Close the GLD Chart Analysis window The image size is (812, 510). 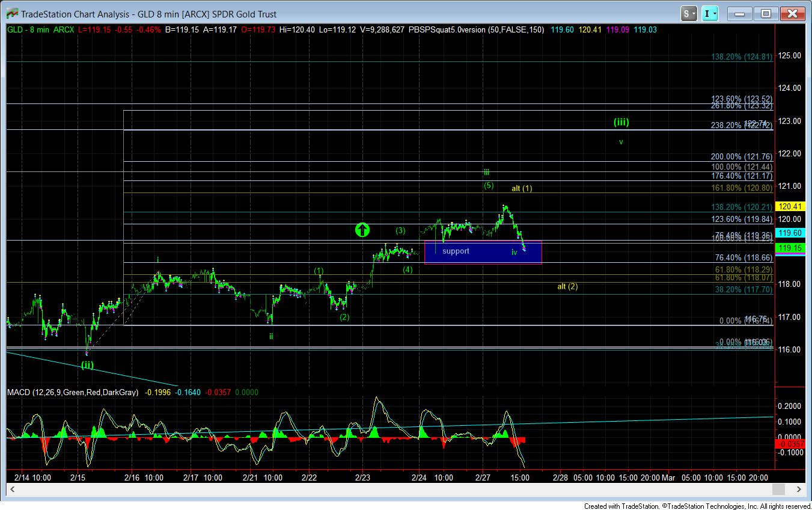tap(792, 13)
